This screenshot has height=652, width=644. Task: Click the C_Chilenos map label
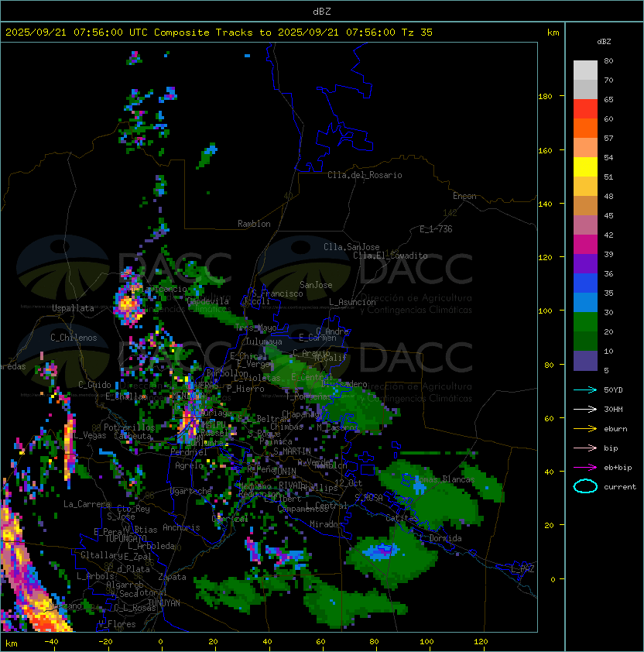coord(74,338)
